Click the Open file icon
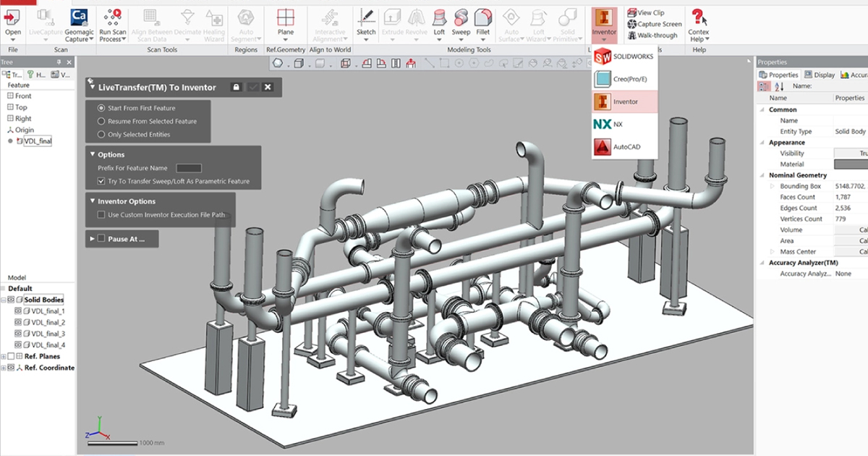 (13, 17)
